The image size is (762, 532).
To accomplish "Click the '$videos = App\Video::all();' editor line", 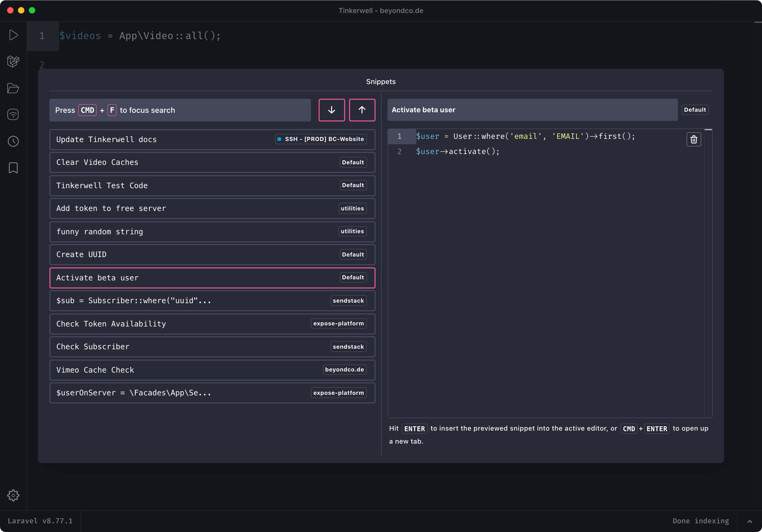I will [x=140, y=36].
